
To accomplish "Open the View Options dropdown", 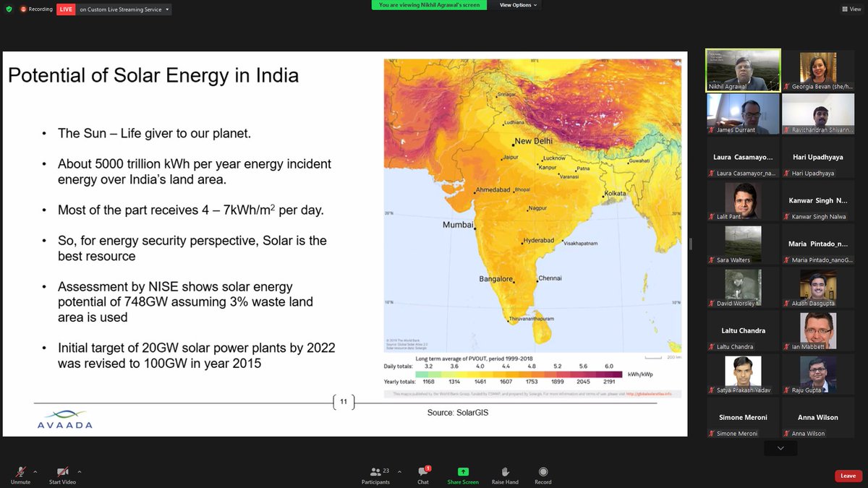I will point(519,5).
